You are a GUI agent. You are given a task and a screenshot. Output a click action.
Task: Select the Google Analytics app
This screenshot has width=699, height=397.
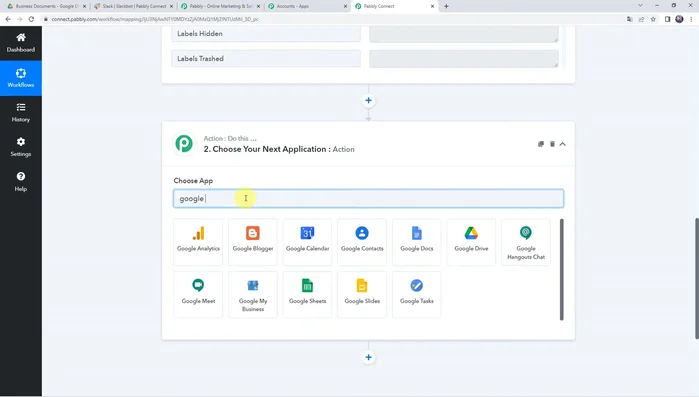click(x=198, y=242)
